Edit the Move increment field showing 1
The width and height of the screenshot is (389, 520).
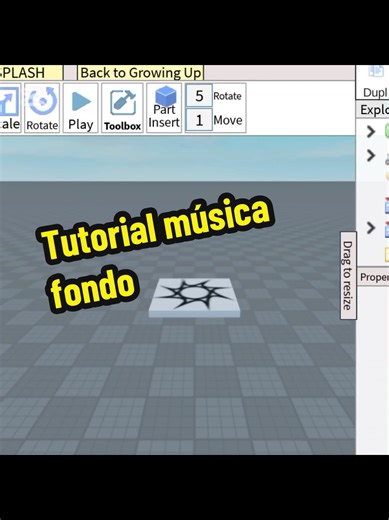click(199, 120)
